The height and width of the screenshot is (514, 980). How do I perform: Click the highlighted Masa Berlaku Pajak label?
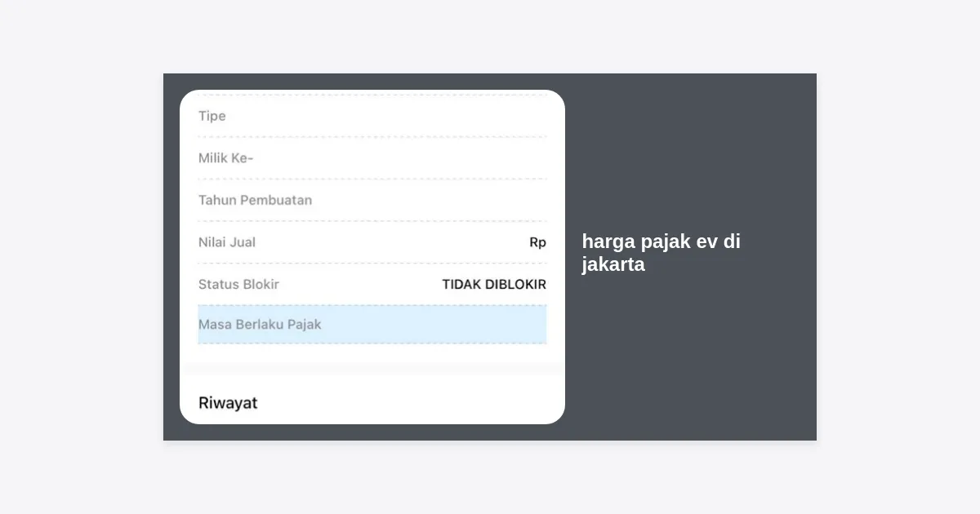(260, 325)
